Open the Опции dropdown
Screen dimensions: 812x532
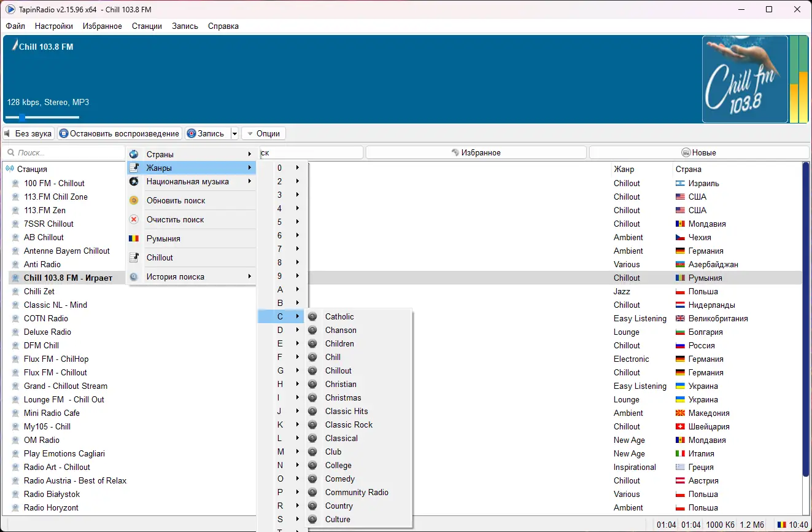pyautogui.click(x=263, y=133)
